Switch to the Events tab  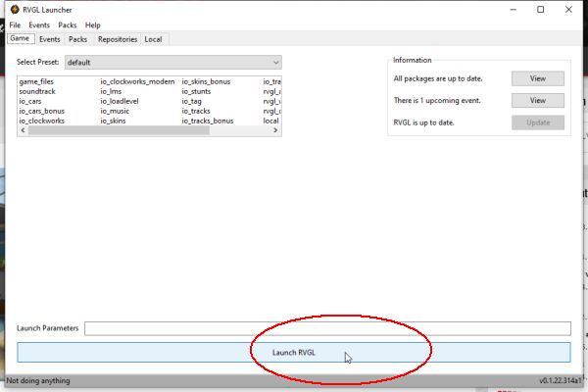[50, 39]
